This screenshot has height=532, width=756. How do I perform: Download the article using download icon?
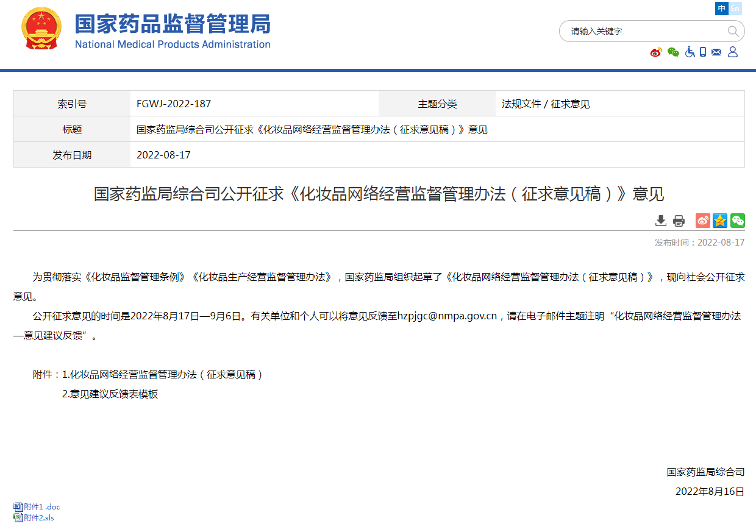661,221
